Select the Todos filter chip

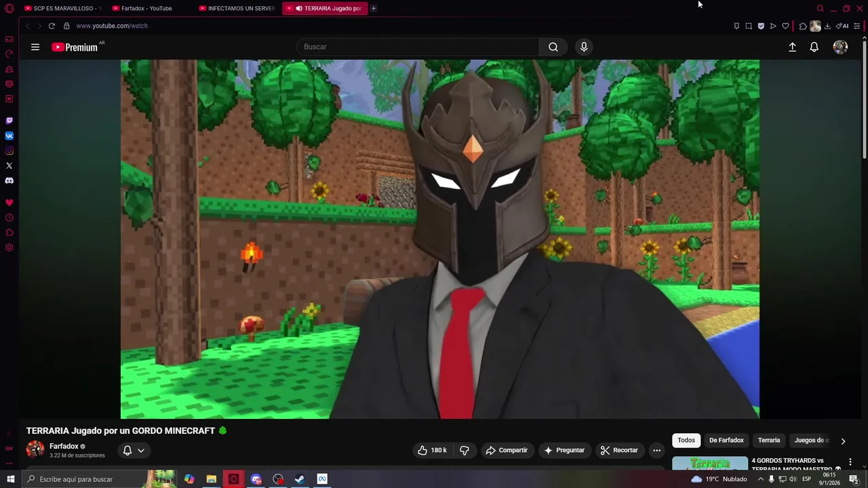tap(686, 440)
